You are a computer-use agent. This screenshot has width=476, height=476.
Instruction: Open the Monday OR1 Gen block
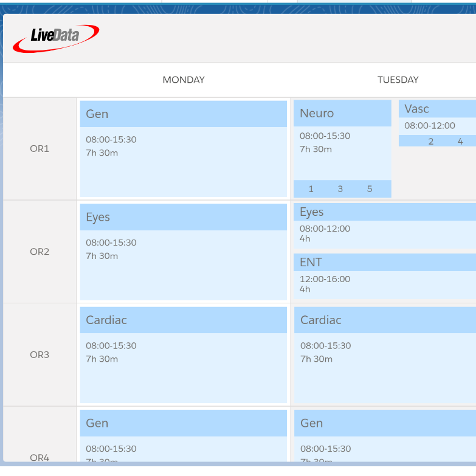[184, 149]
